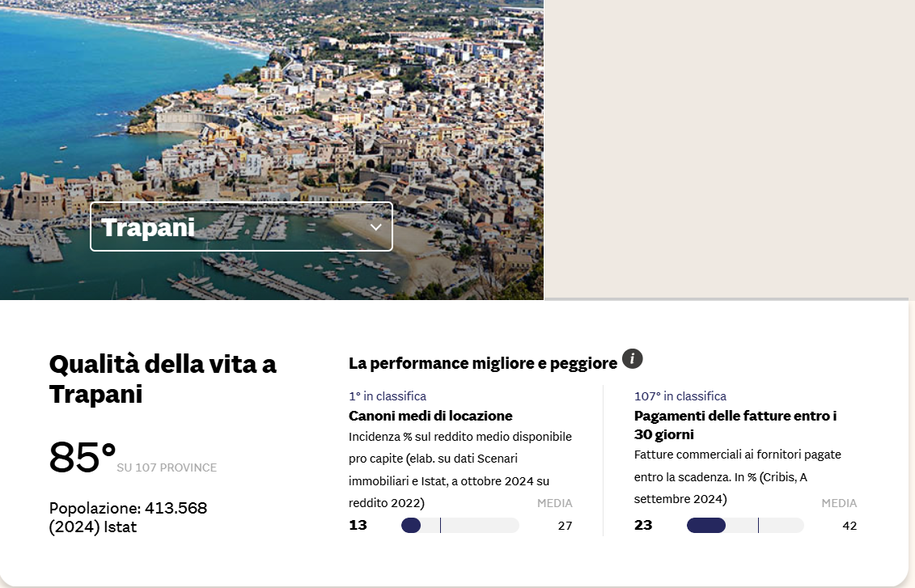
Task: Click the progress bar showing value 23
Action: click(744, 525)
